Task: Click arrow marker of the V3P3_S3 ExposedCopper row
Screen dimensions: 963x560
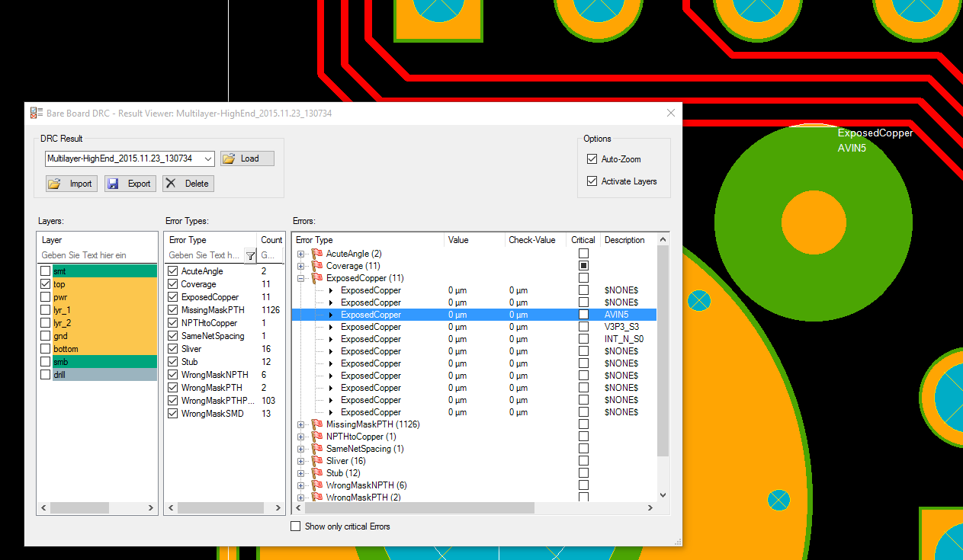Action: (332, 327)
